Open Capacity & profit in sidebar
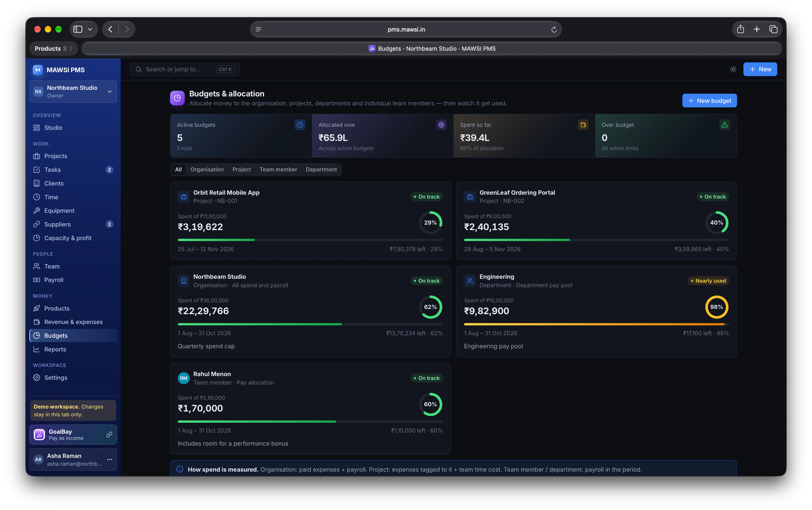 pos(73,238)
